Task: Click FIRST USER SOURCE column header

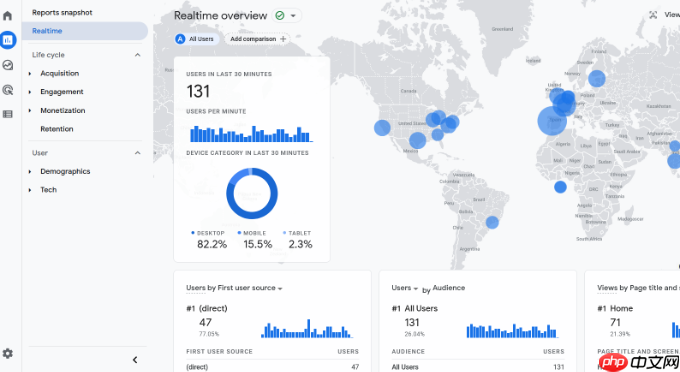Action: [x=219, y=352]
